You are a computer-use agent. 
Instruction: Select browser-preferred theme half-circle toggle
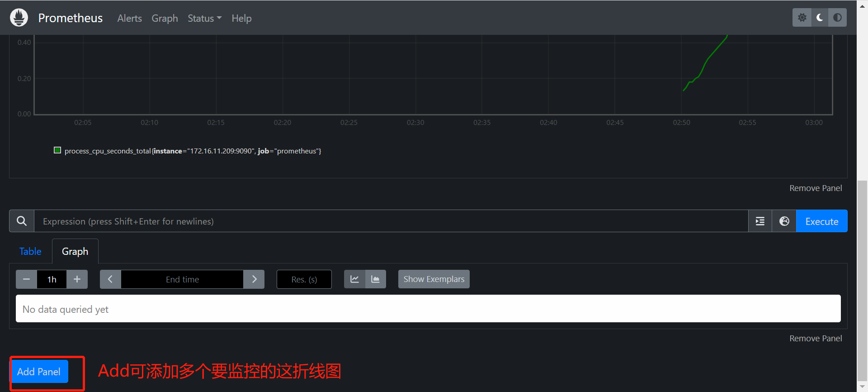(837, 18)
